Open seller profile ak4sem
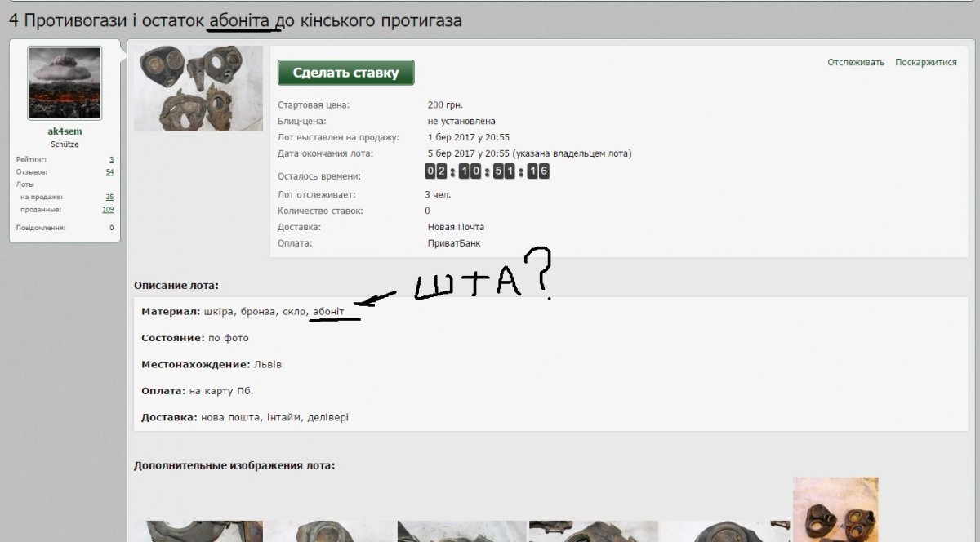 65,131
